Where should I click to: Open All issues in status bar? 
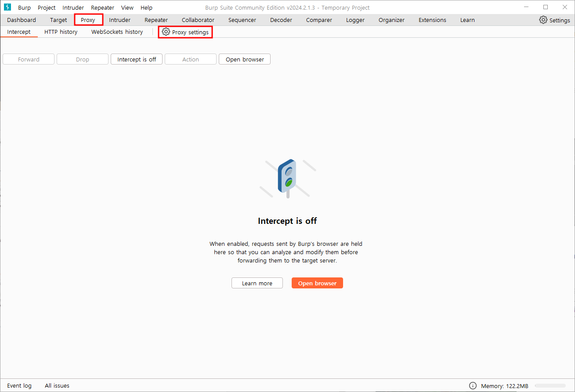click(x=57, y=385)
